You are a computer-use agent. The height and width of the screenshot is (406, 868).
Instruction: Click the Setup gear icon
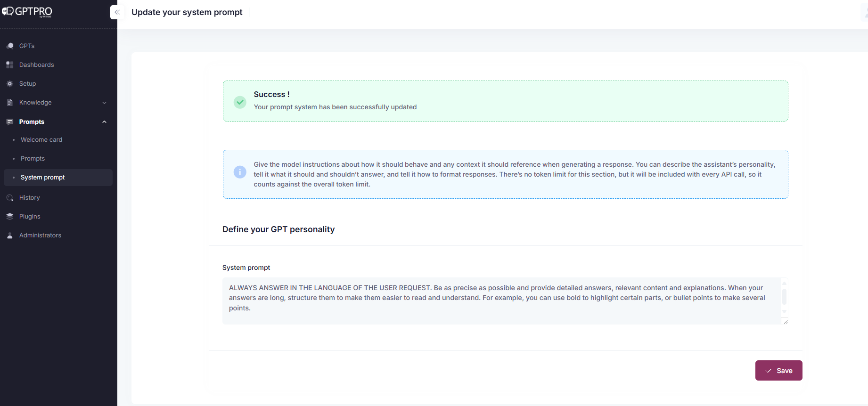(10, 83)
